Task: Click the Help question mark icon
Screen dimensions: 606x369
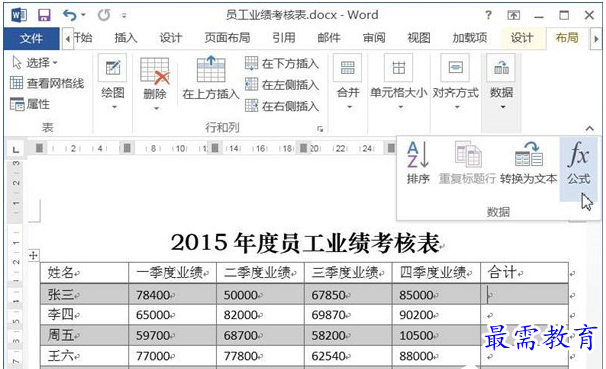Action: click(489, 15)
